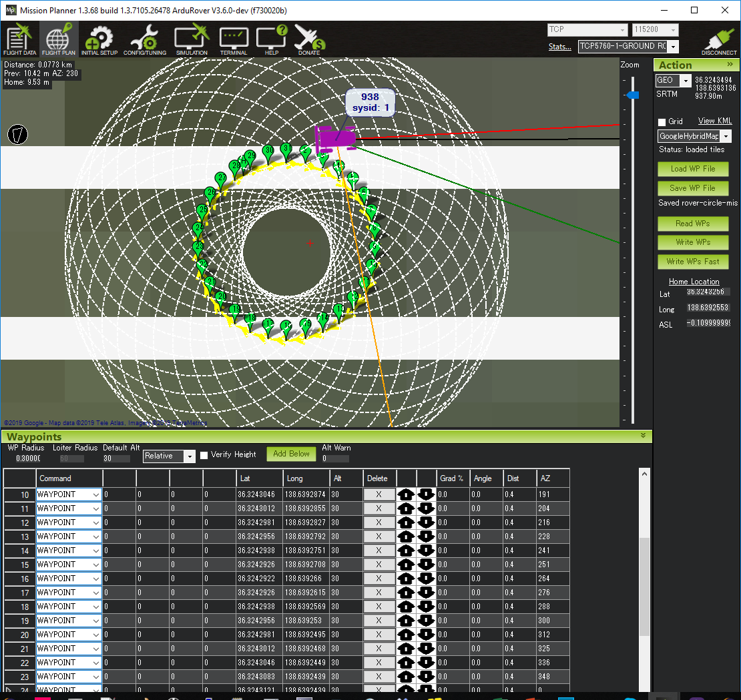Image resolution: width=741 pixels, height=700 pixels.
Task: Click green waypoint marker 30 on map
Action: 268,151
